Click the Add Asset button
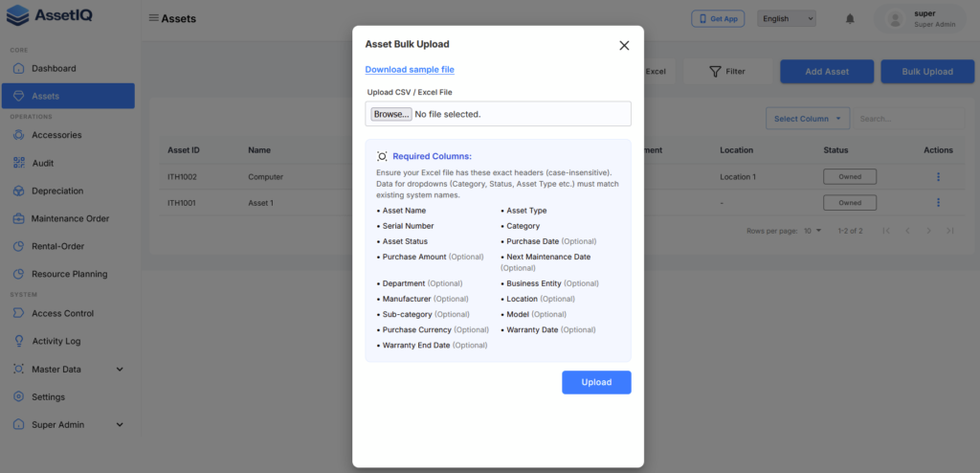 [x=827, y=71]
